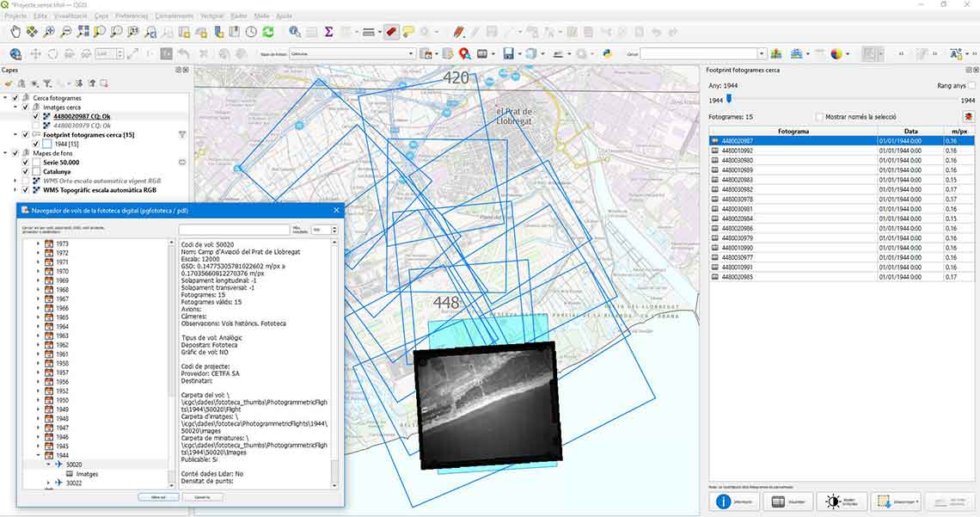Open the Complements menu

pos(174,15)
